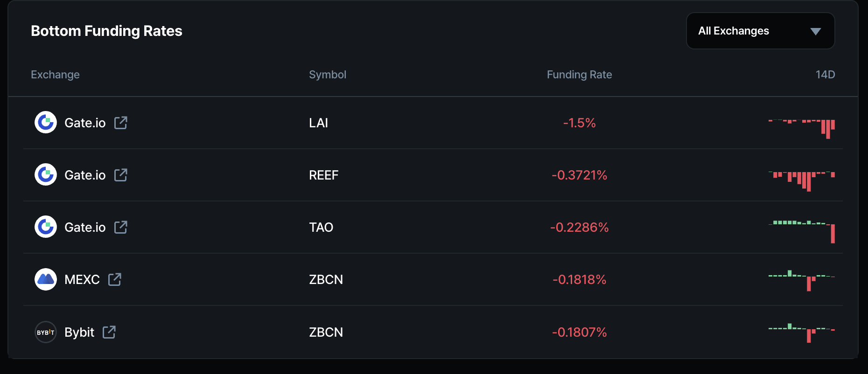Image resolution: width=868 pixels, height=374 pixels.
Task: Open external link for Gate.io TAO row
Action: [x=121, y=227]
